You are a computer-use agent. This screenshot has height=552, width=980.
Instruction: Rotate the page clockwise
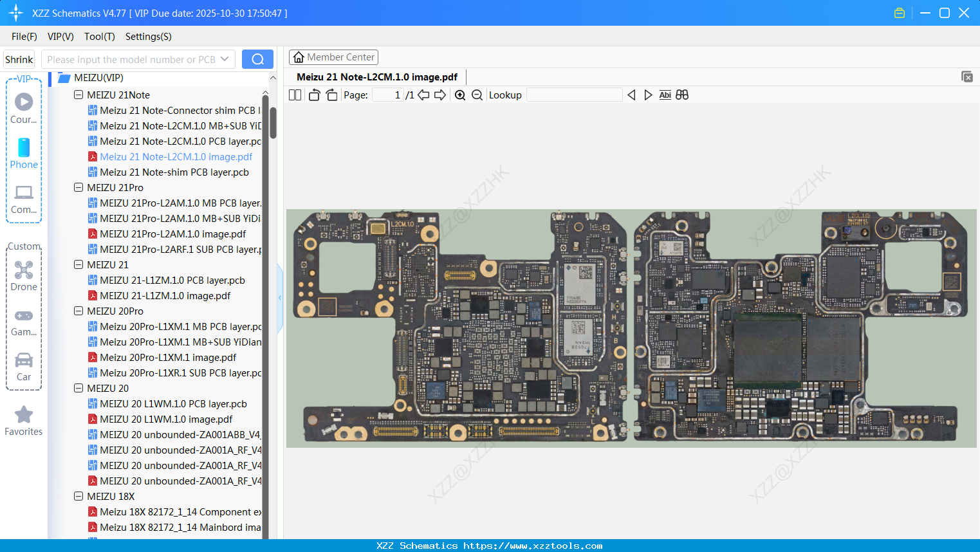coord(331,95)
